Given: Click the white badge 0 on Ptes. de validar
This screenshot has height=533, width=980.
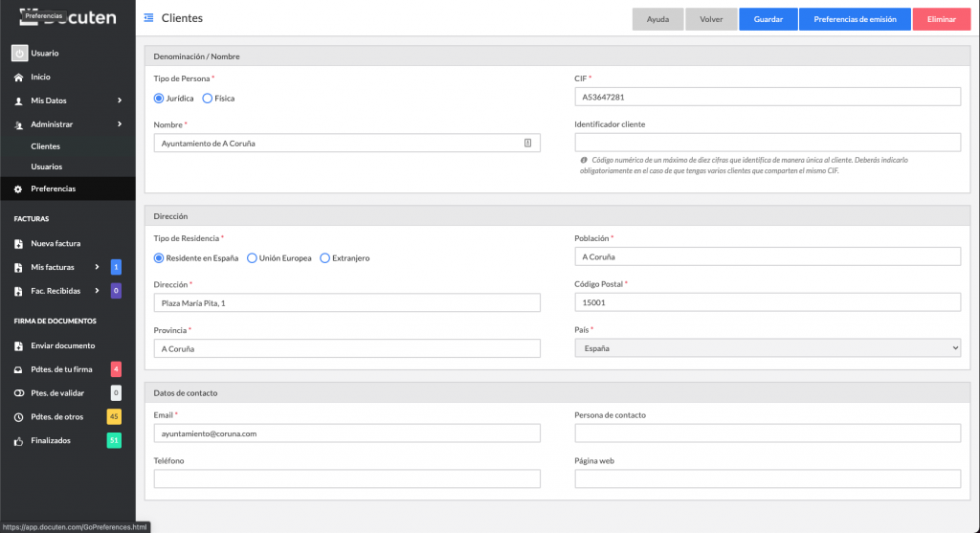Looking at the screenshot, I should pyautogui.click(x=116, y=393).
